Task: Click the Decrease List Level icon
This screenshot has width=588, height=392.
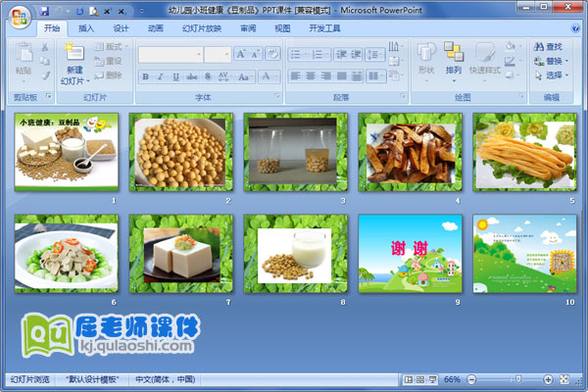Action: pyautogui.click(x=341, y=55)
